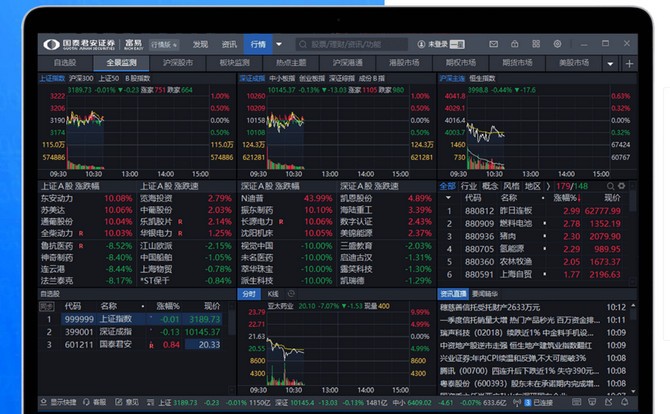This screenshot has width=670, height=414.
Task: Select the 地区 sector filter
Action: [532, 186]
